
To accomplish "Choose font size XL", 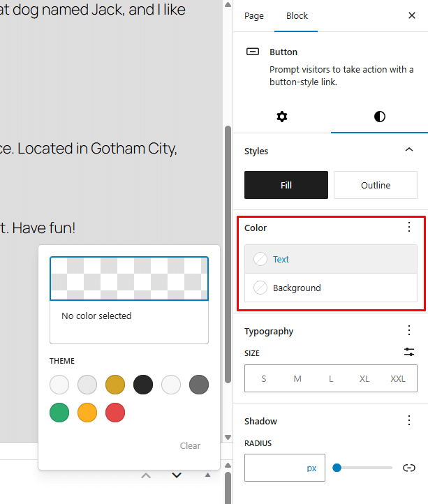I will [364, 378].
